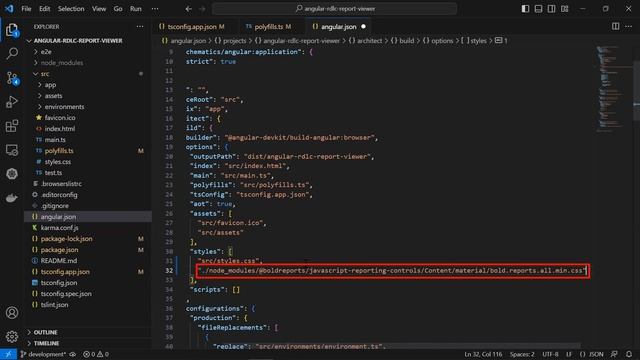Toggle the bottom panel layout icon

click(538, 9)
